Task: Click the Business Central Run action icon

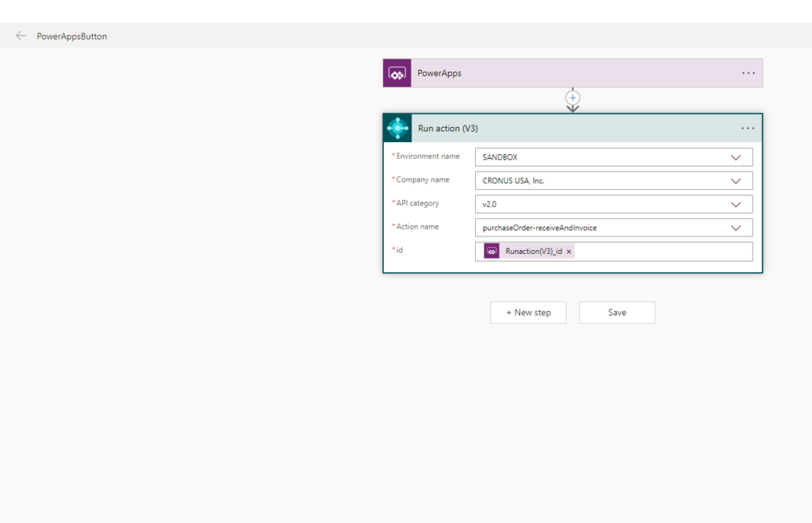Action: click(397, 129)
